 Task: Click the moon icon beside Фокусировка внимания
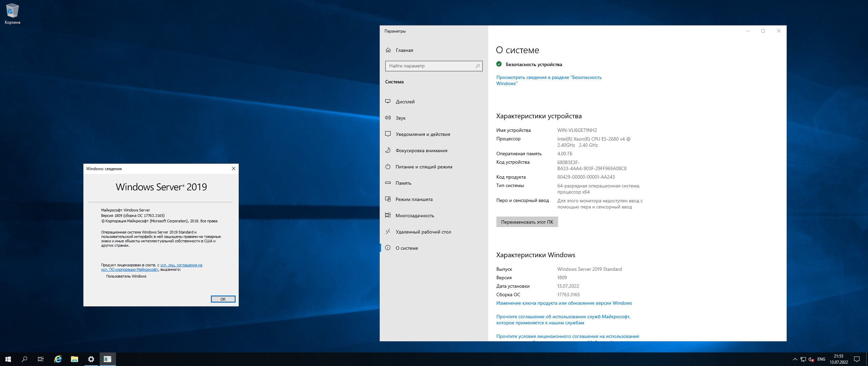(388, 150)
